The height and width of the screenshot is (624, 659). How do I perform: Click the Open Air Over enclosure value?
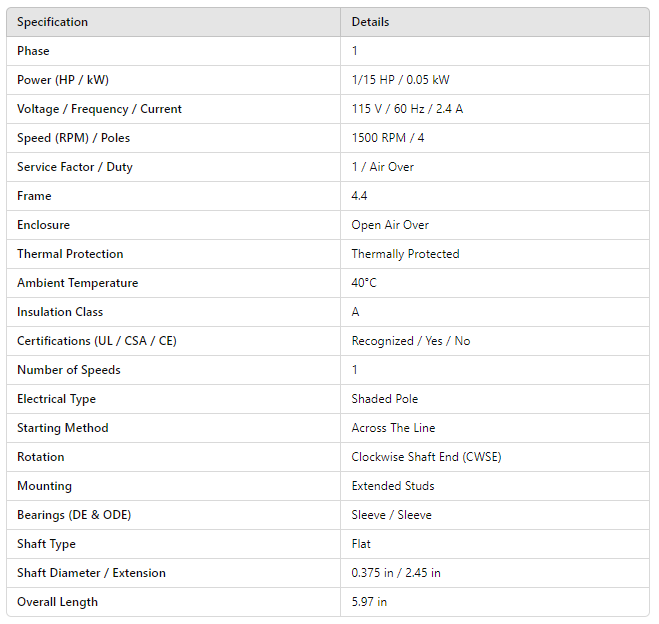pos(390,225)
